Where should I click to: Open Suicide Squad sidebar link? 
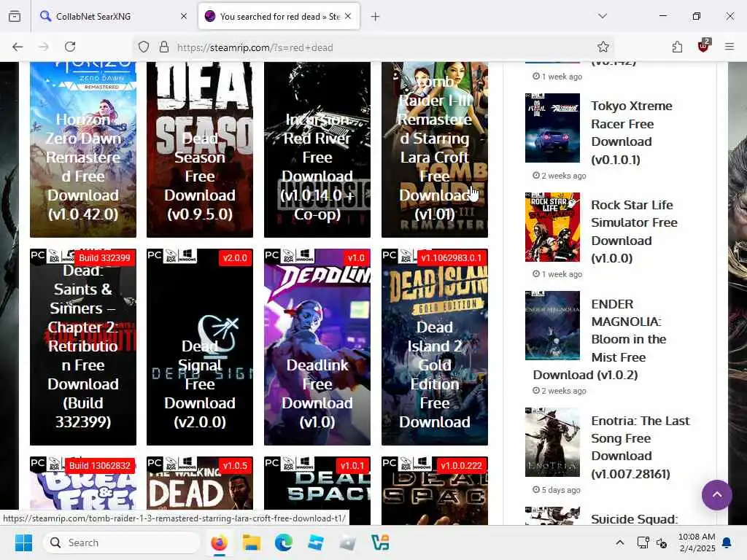pyautogui.click(x=634, y=518)
